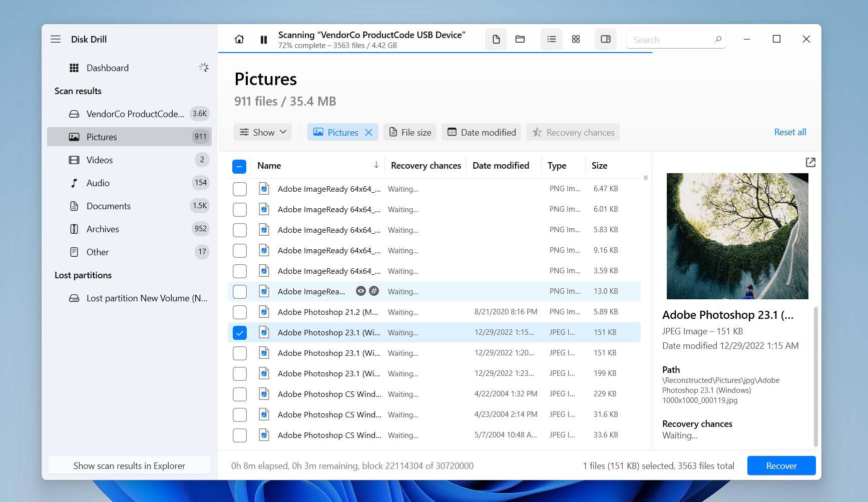Click the film icon beside Videos

[x=74, y=160]
